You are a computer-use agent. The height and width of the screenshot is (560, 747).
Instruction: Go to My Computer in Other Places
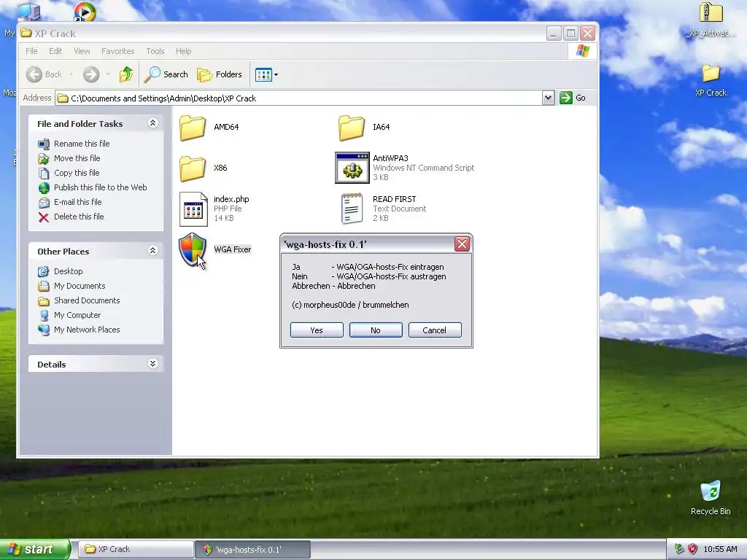(x=77, y=315)
